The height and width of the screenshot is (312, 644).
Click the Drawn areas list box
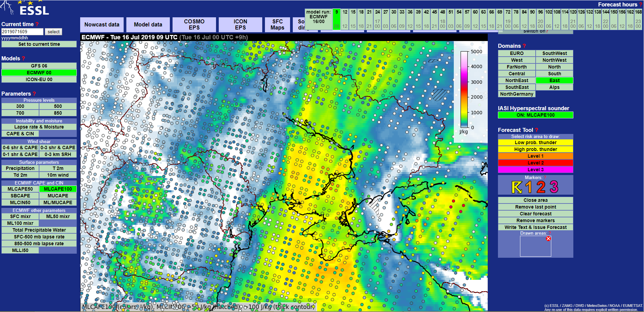point(536,246)
